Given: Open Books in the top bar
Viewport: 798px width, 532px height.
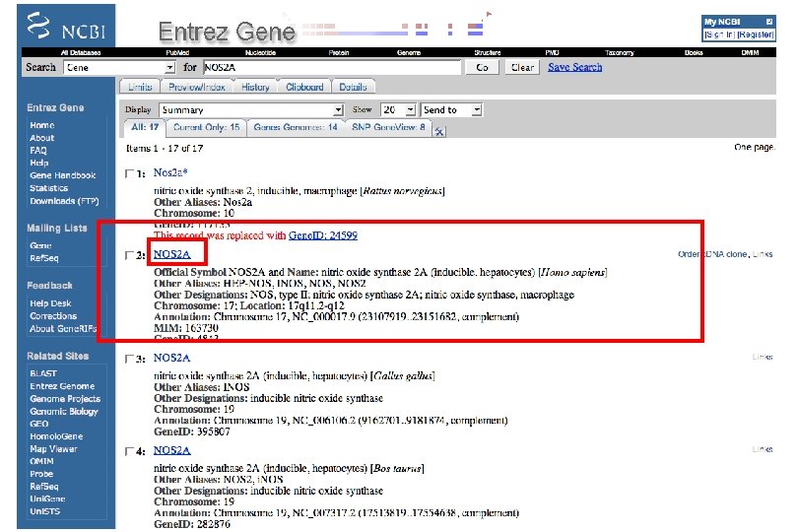Looking at the screenshot, I should (694, 52).
